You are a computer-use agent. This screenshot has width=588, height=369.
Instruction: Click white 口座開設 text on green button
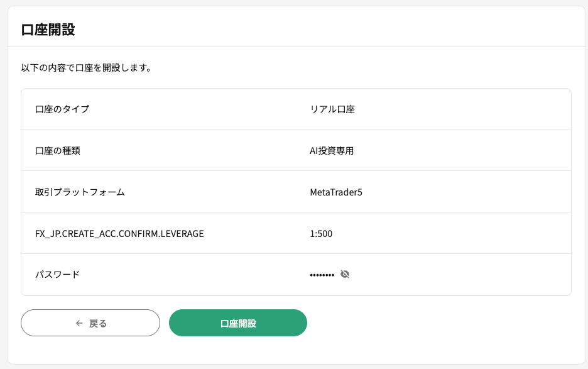coord(238,323)
